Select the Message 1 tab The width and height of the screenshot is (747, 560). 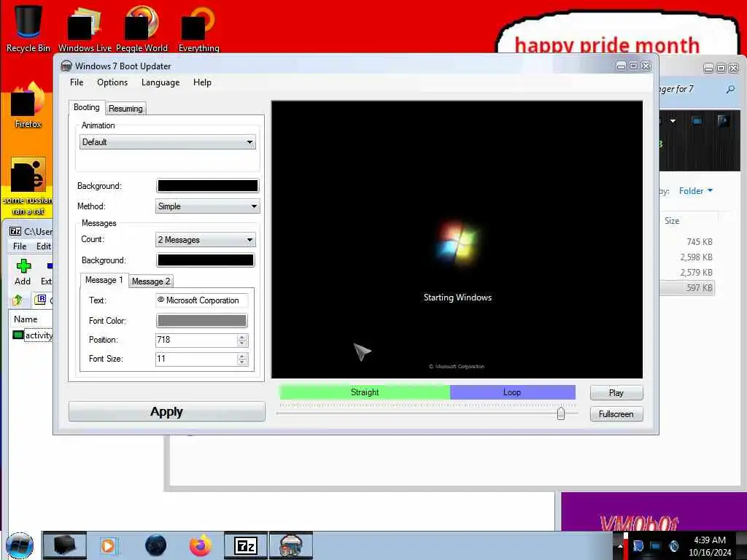pyautogui.click(x=104, y=280)
